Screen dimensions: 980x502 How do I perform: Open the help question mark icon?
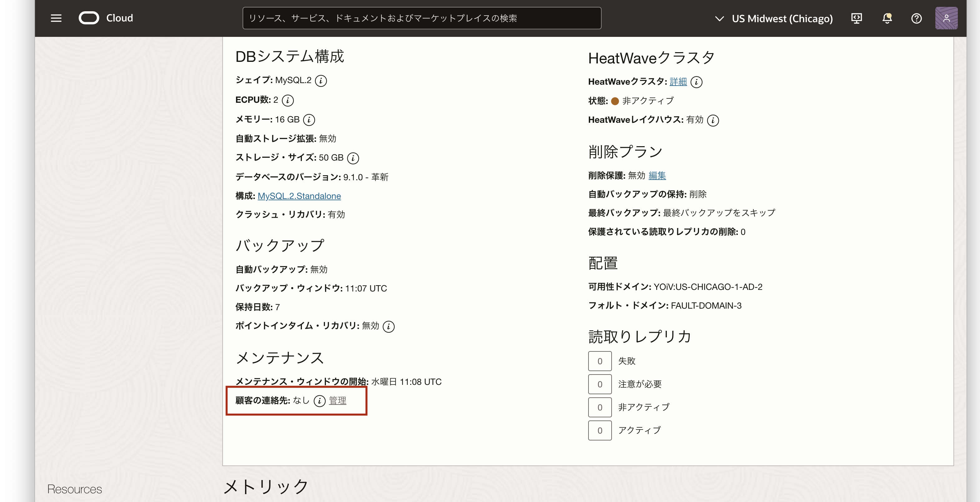[x=917, y=18]
